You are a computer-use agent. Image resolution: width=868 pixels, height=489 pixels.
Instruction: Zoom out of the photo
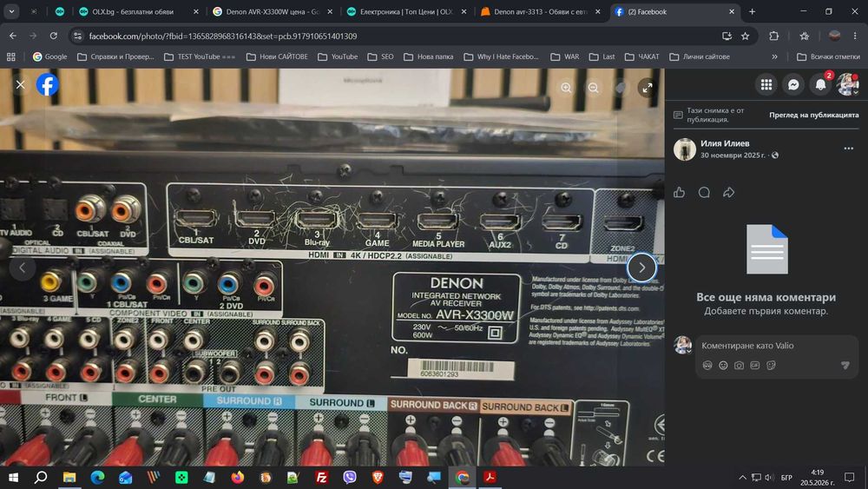click(x=593, y=88)
